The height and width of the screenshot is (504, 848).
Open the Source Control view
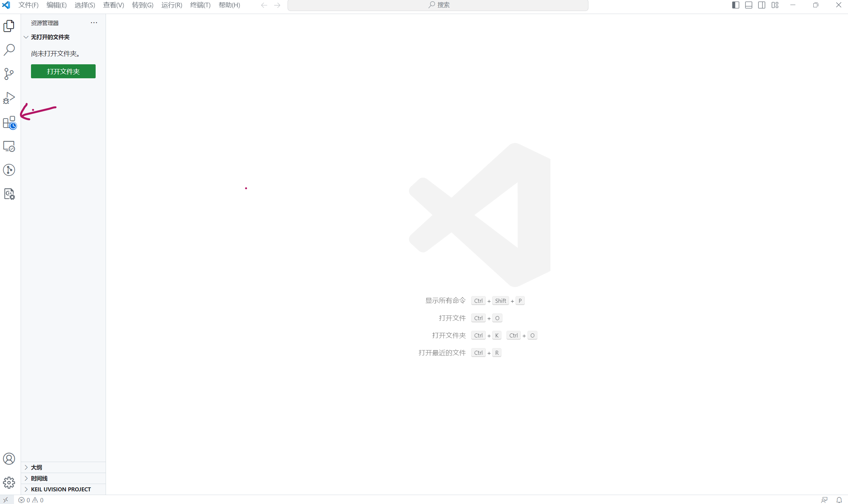coord(9,74)
